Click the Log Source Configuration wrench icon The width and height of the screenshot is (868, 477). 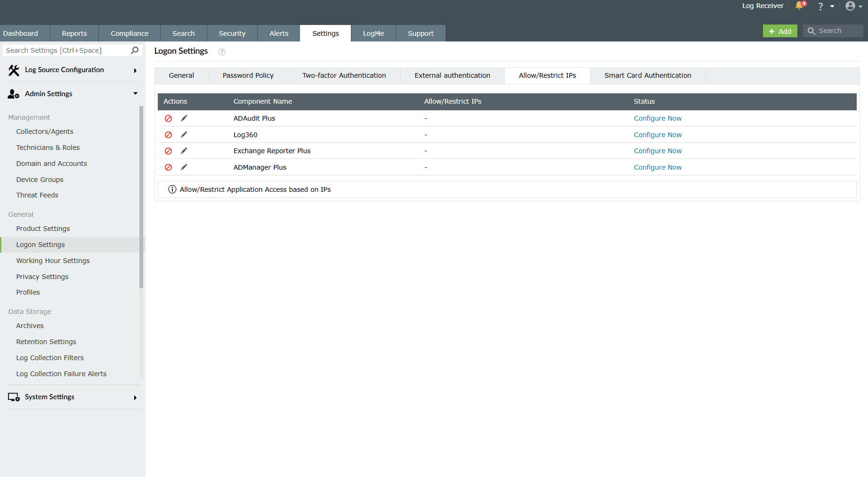click(x=13, y=70)
